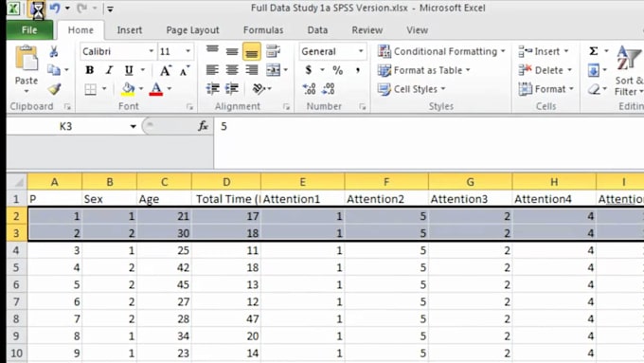Click the Select All corner button

17,182
